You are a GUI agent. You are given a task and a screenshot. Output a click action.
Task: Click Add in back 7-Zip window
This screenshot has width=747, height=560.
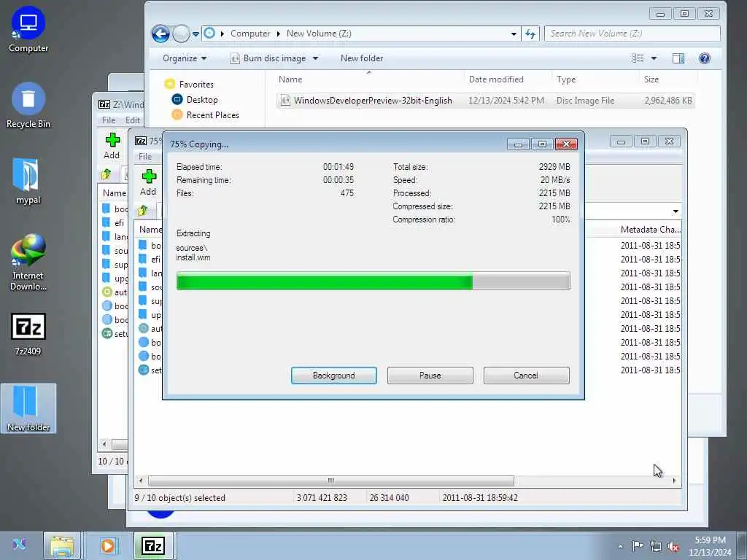112,146
